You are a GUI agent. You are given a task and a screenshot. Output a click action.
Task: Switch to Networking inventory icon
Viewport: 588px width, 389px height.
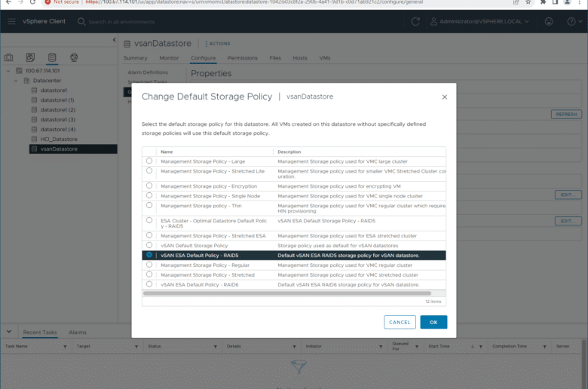click(74, 57)
